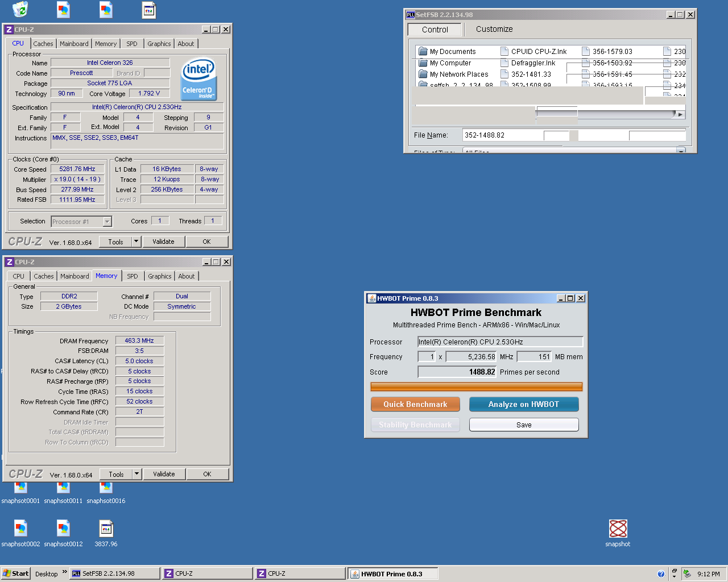Switch to Caches tab in top CPU-Z window
Image resolution: width=728 pixels, height=582 pixels.
pyautogui.click(x=43, y=44)
